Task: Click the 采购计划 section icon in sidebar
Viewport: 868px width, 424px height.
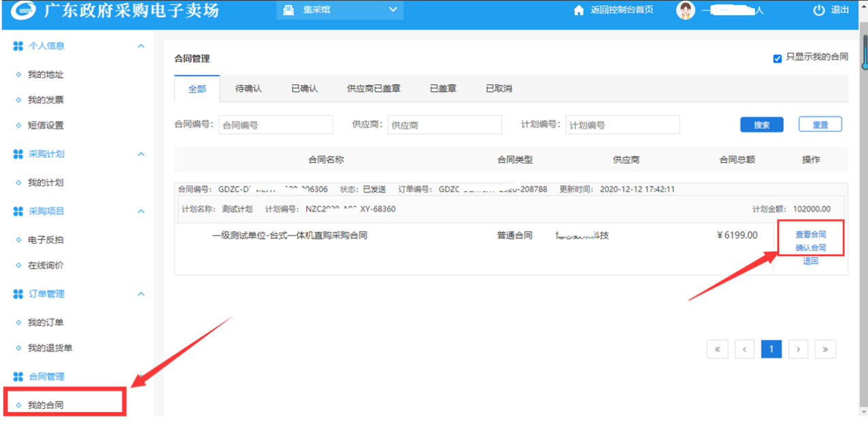Action: coord(18,154)
